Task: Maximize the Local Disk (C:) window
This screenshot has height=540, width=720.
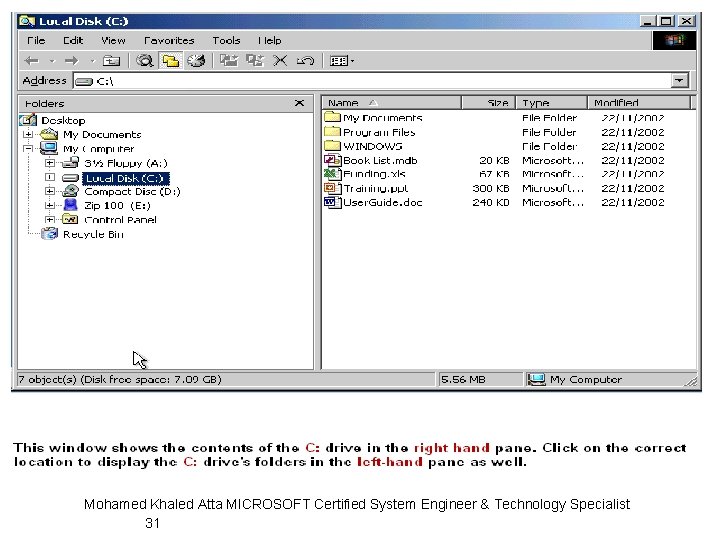Action: coord(666,21)
